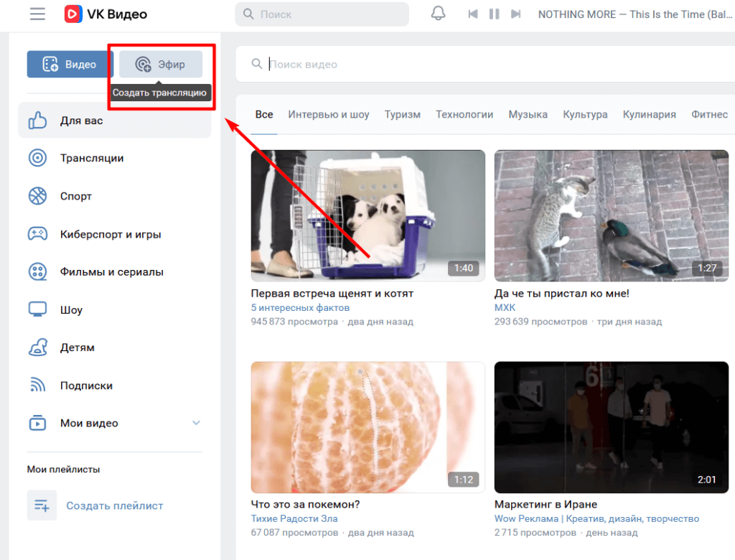Open the МХК channel link
735x560 pixels.
(505, 307)
